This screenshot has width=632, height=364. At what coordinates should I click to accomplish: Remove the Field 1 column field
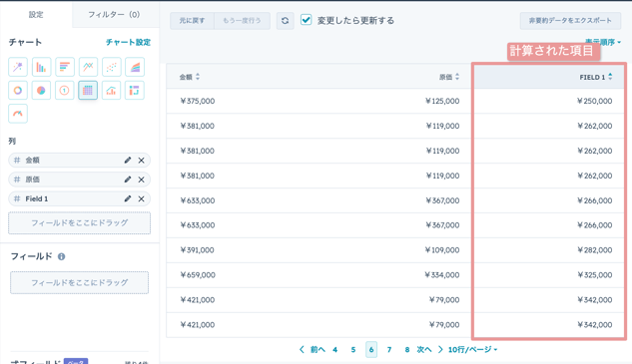click(x=141, y=198)
